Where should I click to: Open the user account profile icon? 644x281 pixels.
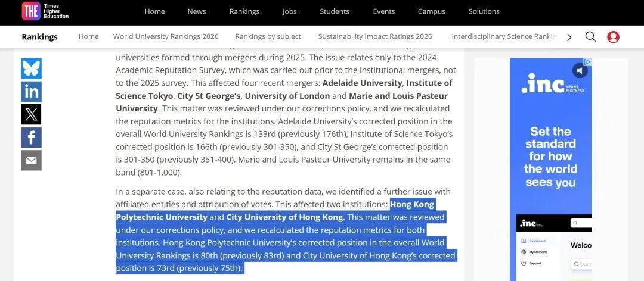613,37
